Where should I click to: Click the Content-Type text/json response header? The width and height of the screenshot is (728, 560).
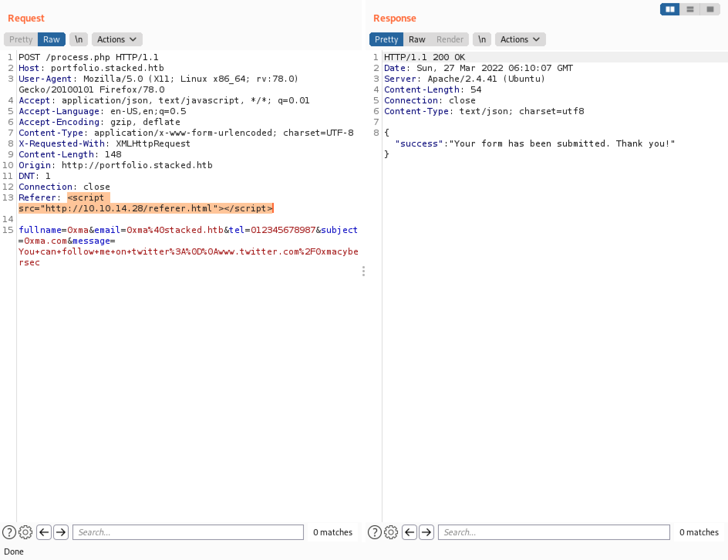click(484, 111)
